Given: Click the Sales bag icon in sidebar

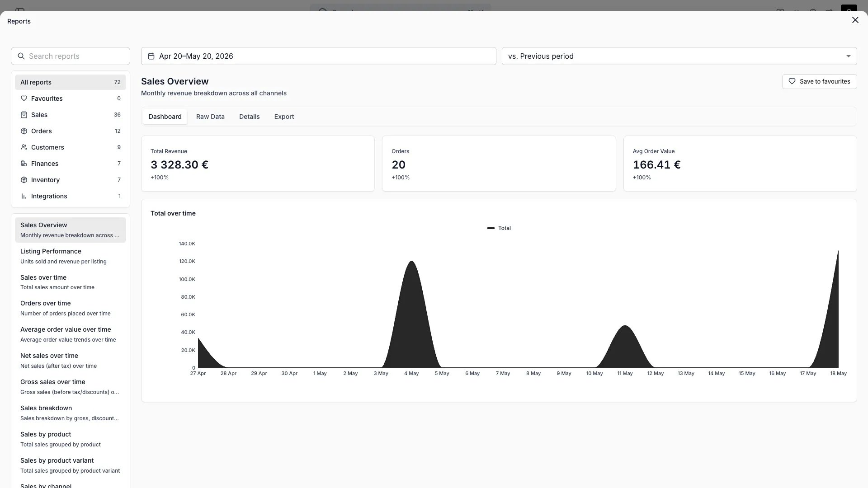Looking at the screenshot, I should tap(24, 115).
